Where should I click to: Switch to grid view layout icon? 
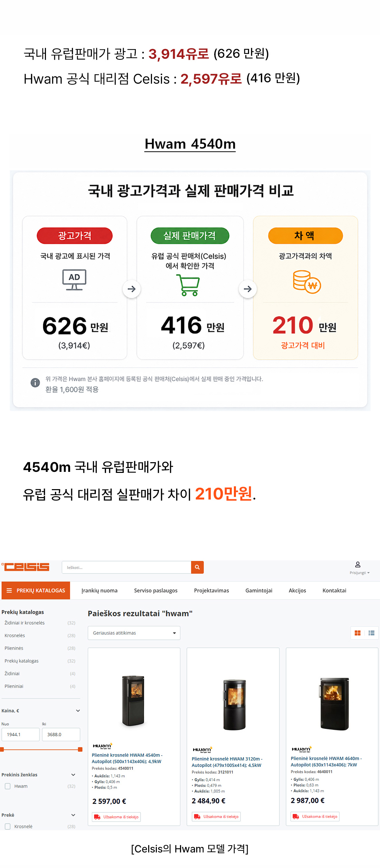(x=358, y=633)
